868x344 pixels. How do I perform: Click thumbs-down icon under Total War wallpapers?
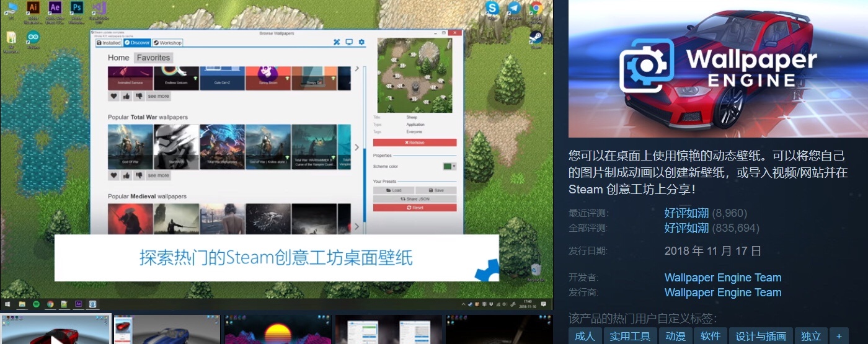click(x=139, y=175)
